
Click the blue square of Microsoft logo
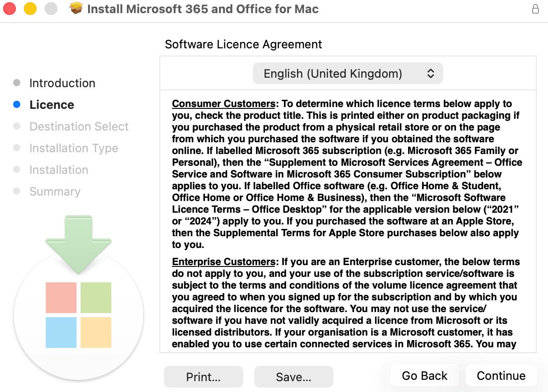(61, 332)
